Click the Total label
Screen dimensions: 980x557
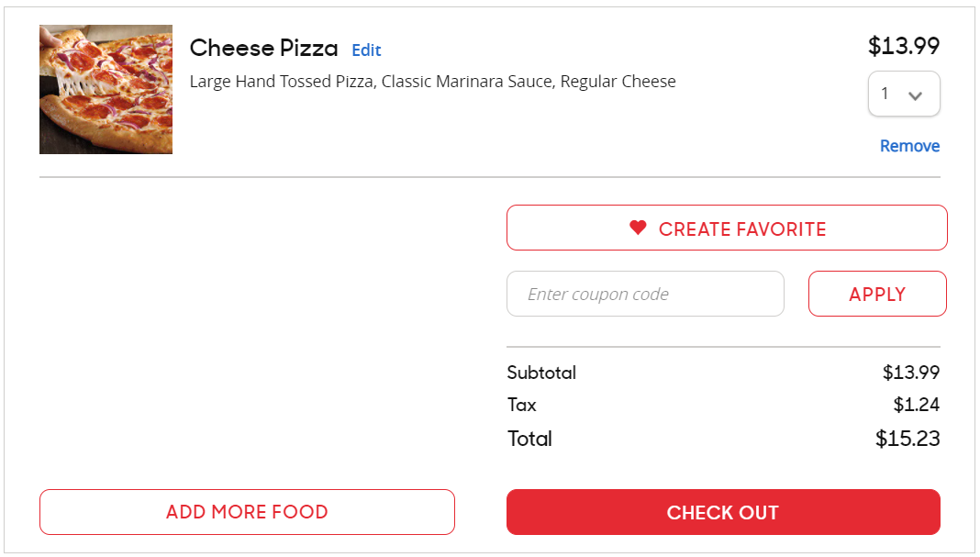(x=529, y=439)
